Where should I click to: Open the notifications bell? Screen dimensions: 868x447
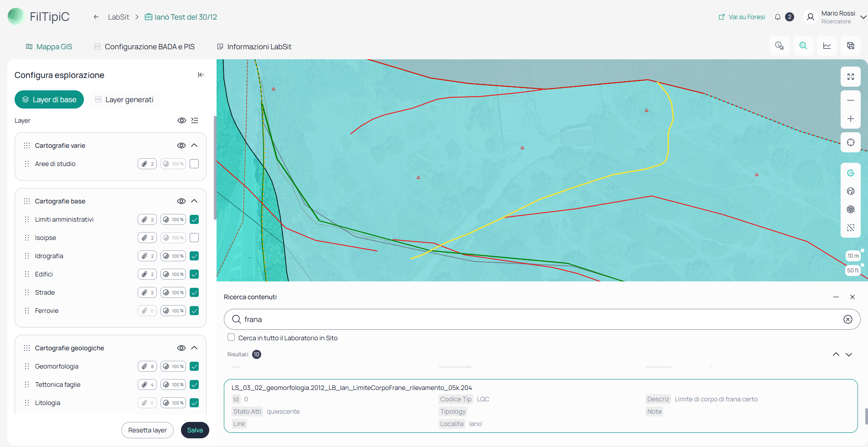pyautogui.click(x=778, y=17)
